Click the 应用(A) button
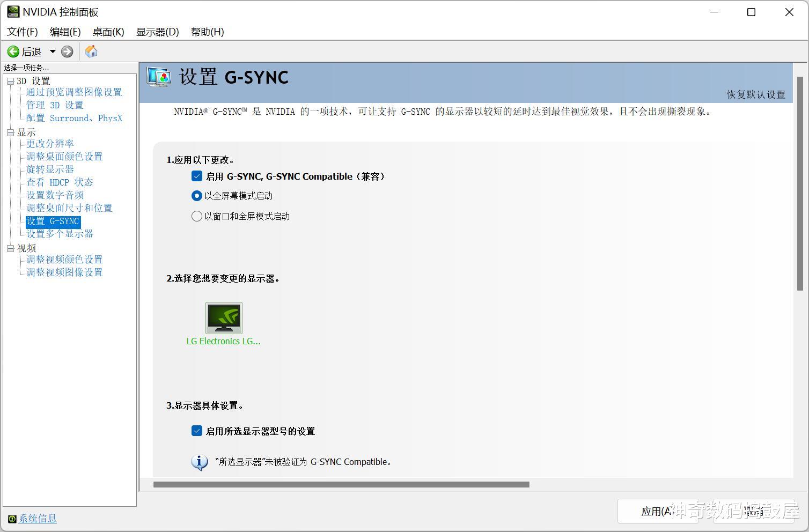809x532 pixels. tap(657, 511)
